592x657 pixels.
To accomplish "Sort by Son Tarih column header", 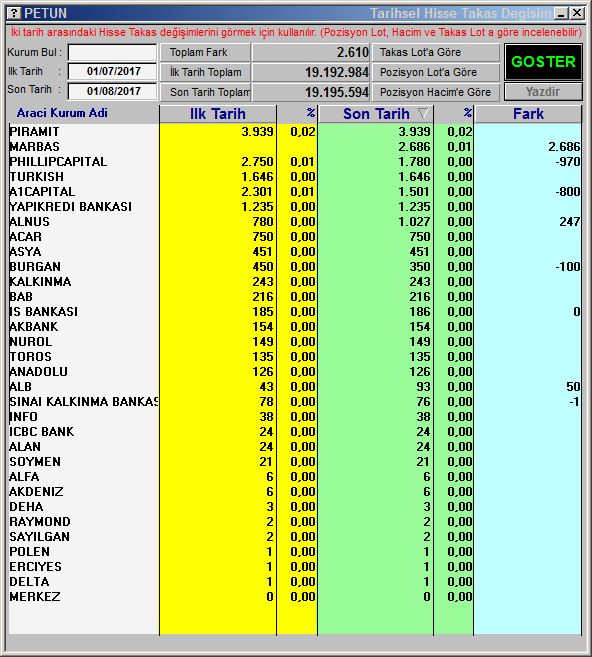I will coord(376,114).
